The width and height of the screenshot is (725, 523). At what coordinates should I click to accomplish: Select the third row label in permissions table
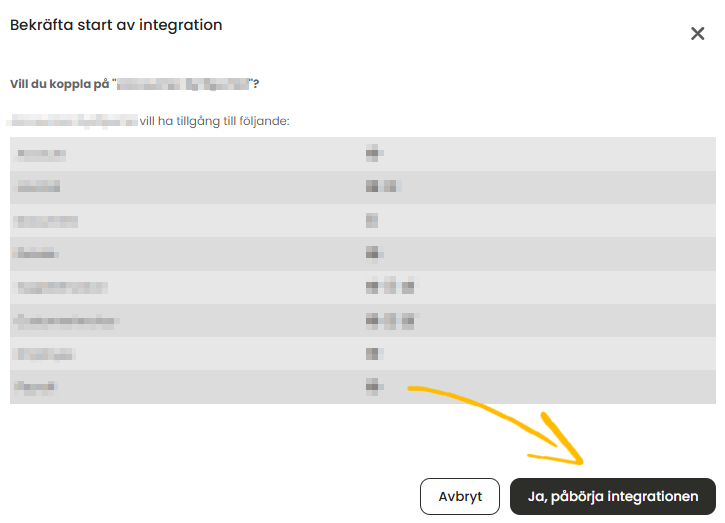coord(47,221)
